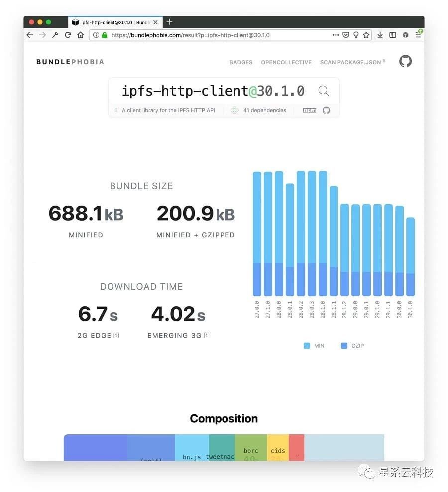The height and width of the screenshot is (492, 448).
Task: Click the browser forward arrow
Action: [43, 35]
